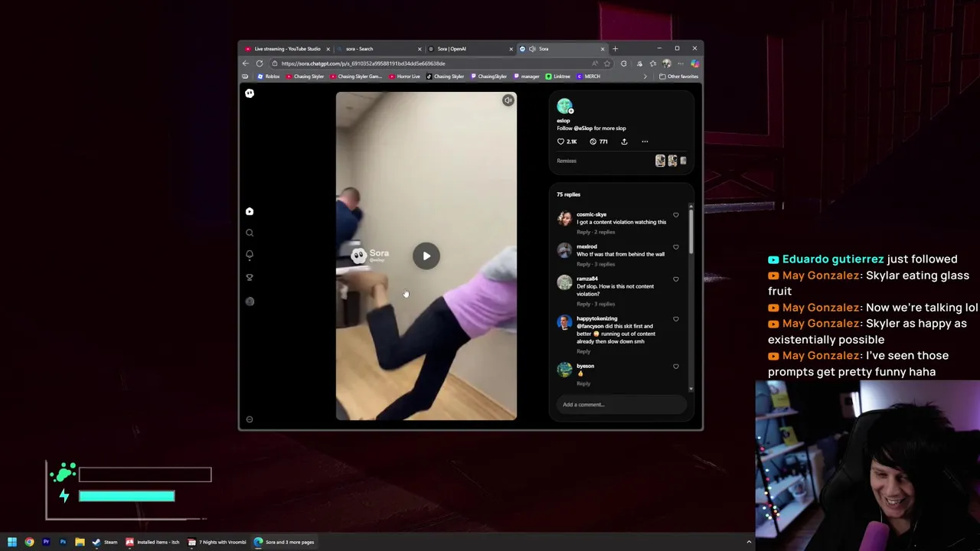
Task: Share the eslop post
Action: click(624, 142)
